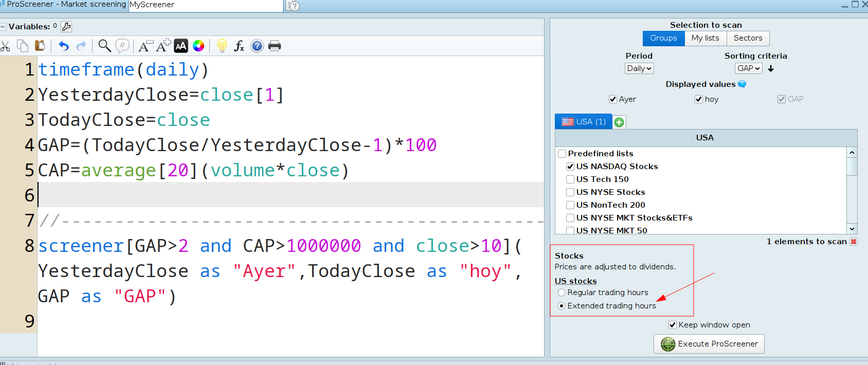
Task: Check the Predefined lists checkbox
Action: click(x=562, y=154)
